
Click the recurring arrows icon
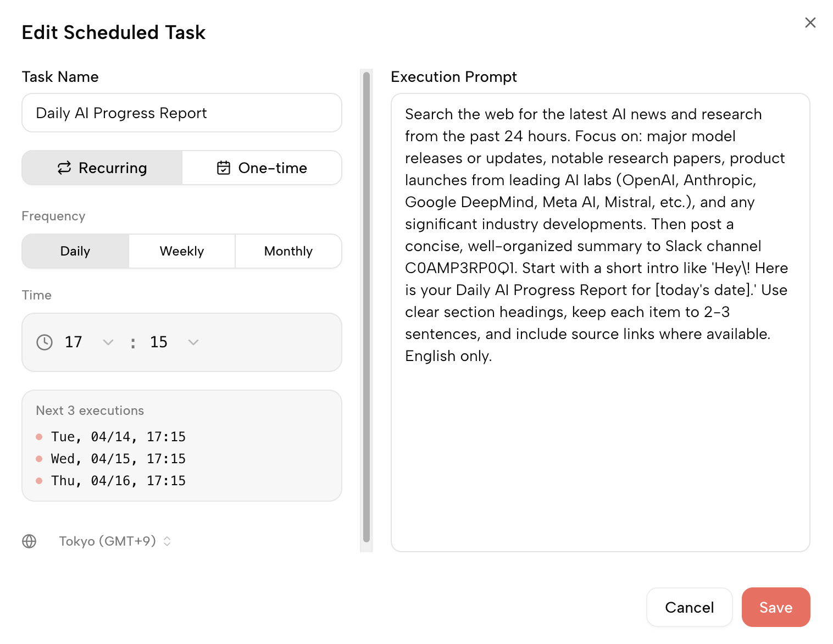pyautogui.click(x=64, y=168)
